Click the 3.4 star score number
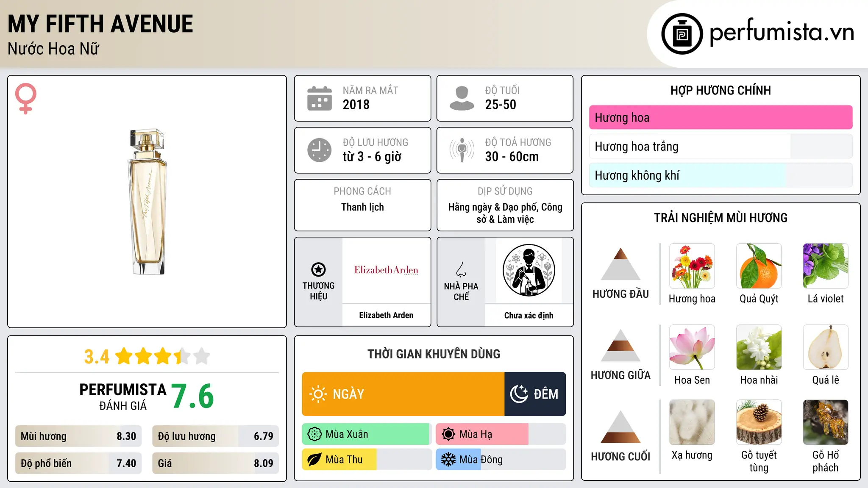This screenshot has height=488, width=868. point(97,357)
